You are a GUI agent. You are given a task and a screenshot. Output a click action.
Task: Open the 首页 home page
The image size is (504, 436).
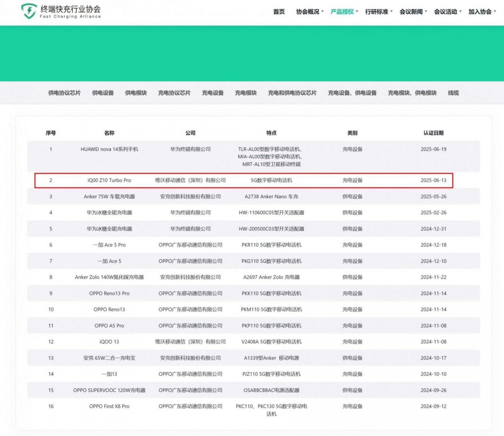pyautogui.click(x=279, y=12)
